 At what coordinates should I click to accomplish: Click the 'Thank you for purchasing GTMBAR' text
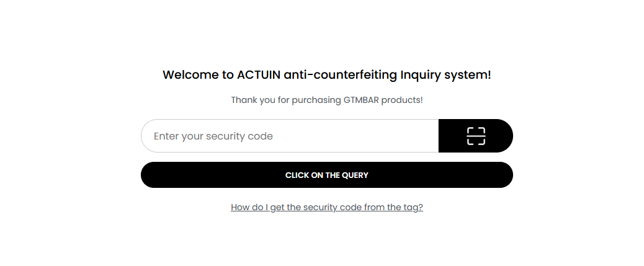click(327, 100)
